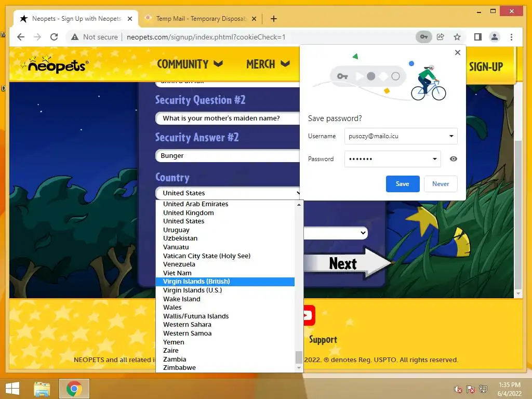
Task: Reload the Neopets page
Action: pyautogui.click(x=54, y=37)
